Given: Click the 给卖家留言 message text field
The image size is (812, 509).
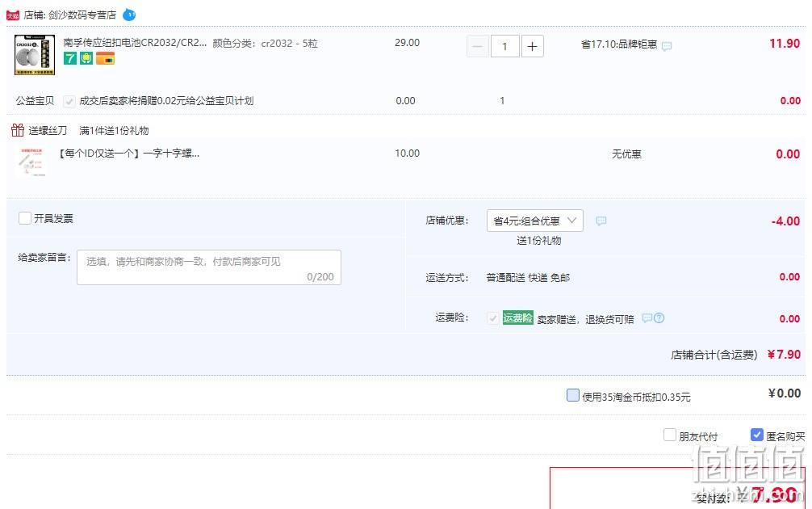Looking at the screenshot, I should (x=209, y=267).
